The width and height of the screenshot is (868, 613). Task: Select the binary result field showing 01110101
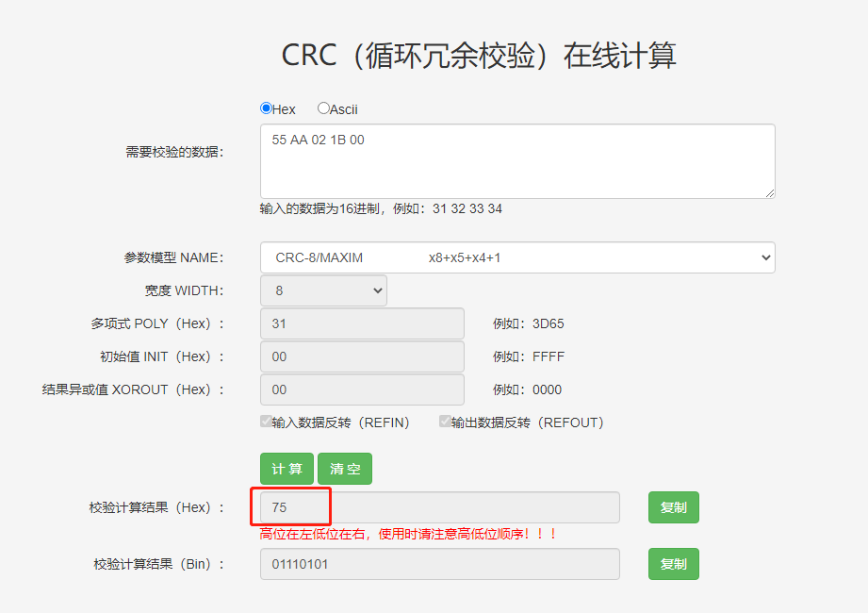438,563
